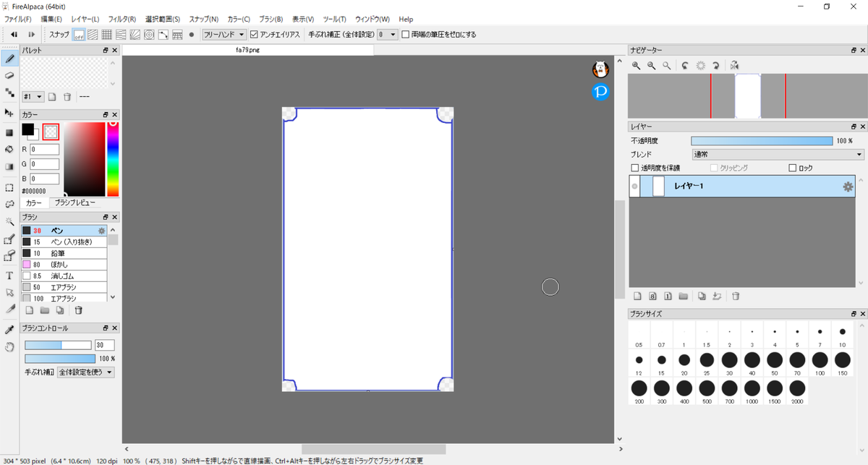Screen dimensions: 868x465
Task: Enable the circle concentric snap
Action: [149, 34]
